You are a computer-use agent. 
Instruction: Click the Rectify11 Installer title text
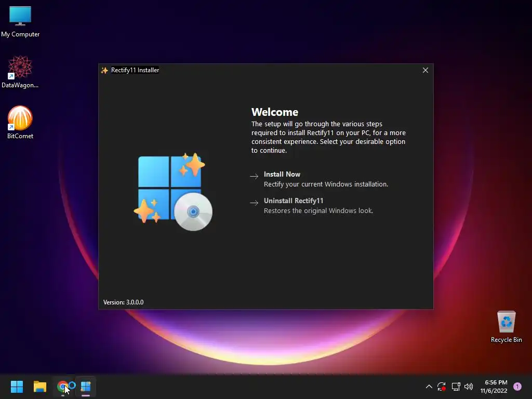(135, 70)
